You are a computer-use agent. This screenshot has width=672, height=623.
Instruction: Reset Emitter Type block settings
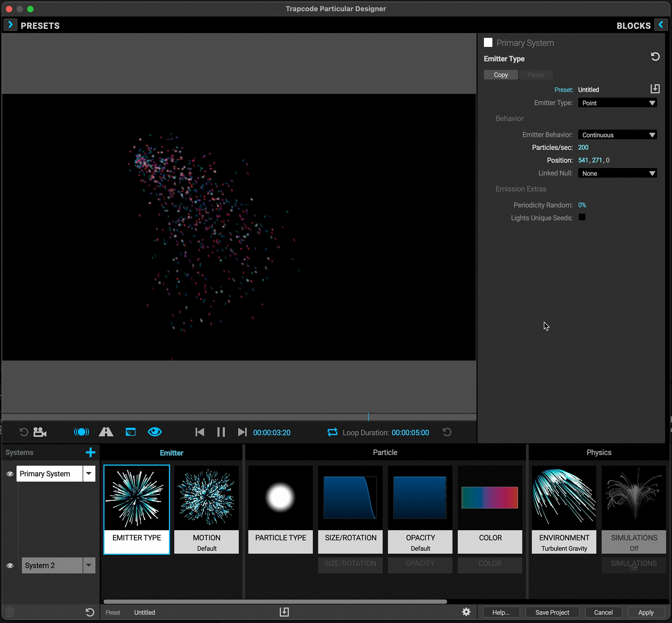click(655, 57)
